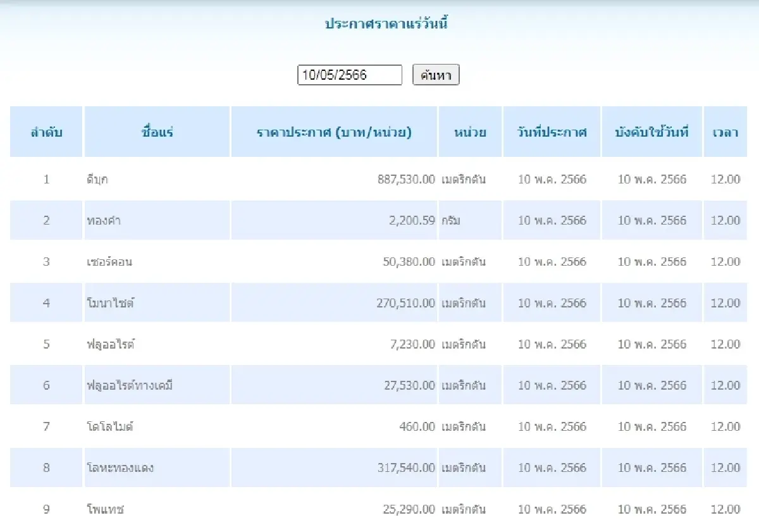The height and width of the screenshot is (532, 759).
Task: Click the หน่วย column header
Action: 470,132
